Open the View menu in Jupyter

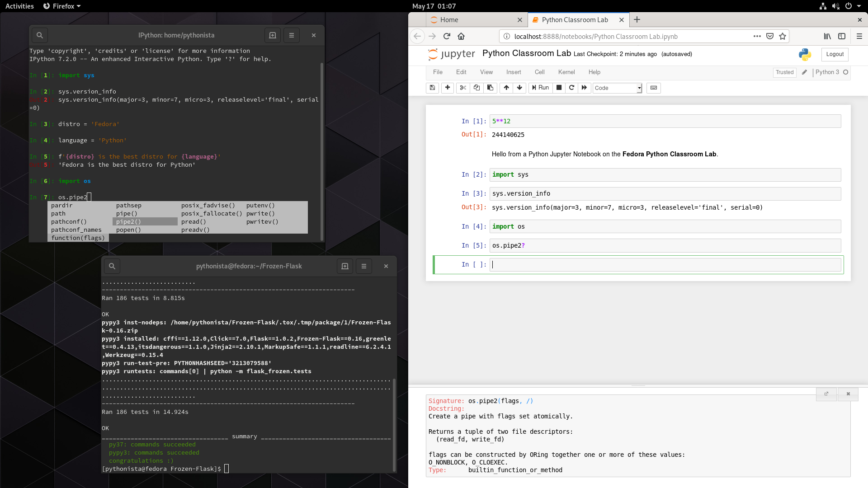tap(486, 72)
